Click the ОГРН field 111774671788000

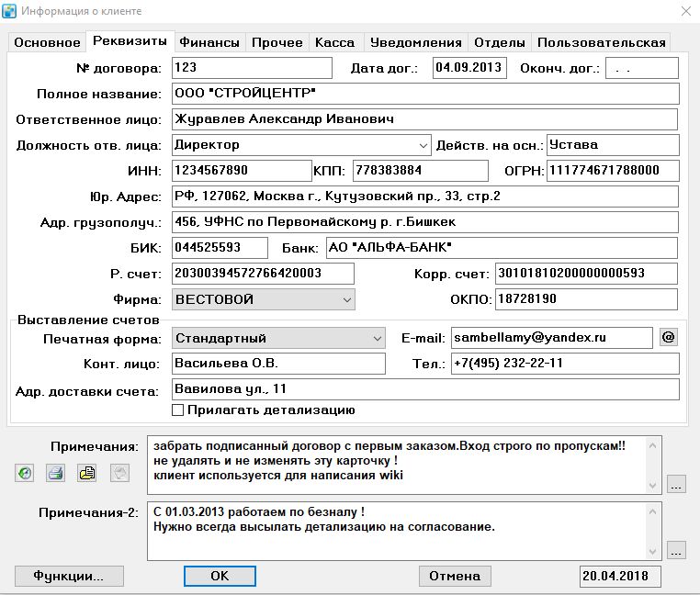(613, 171)
